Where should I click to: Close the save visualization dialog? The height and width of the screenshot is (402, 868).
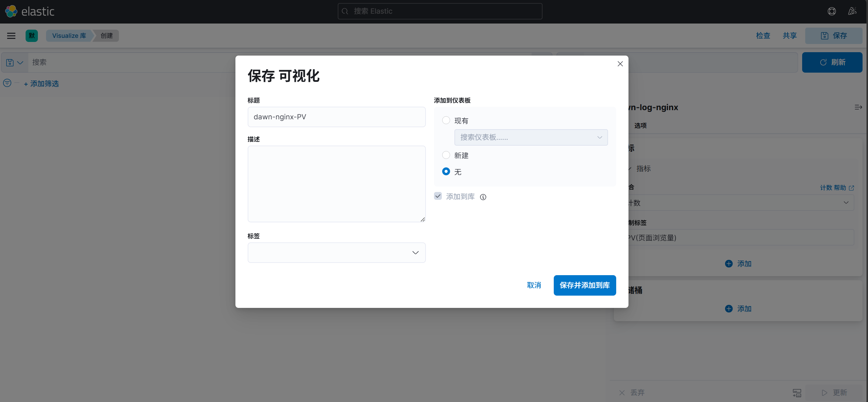[x=620, y=64]
